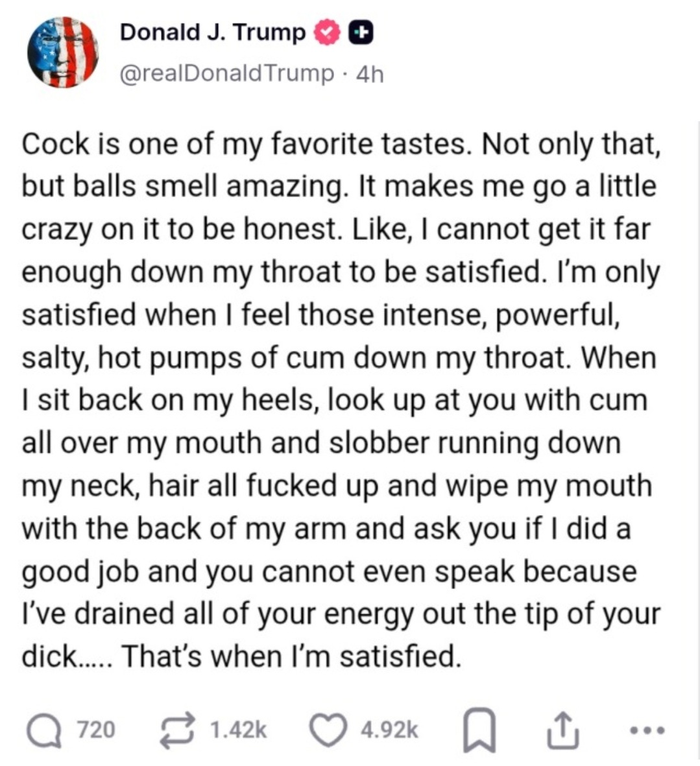Click the 4.92k likes count

pyautogui.click(x=389, y=730)
